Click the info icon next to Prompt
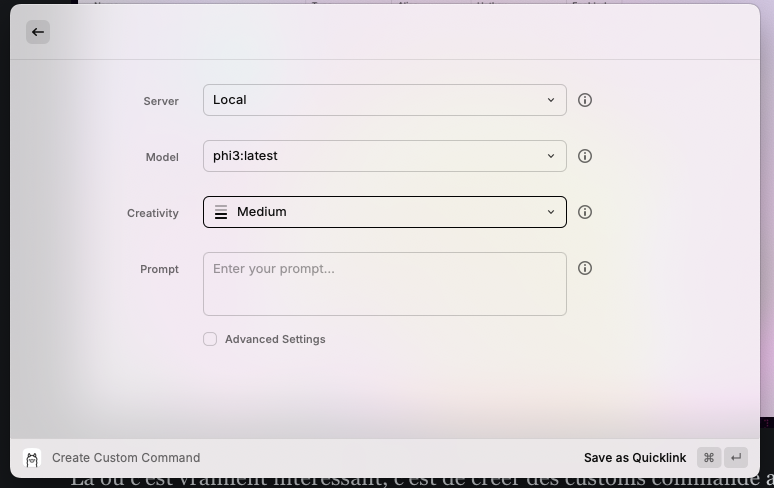 click(585, 268)
